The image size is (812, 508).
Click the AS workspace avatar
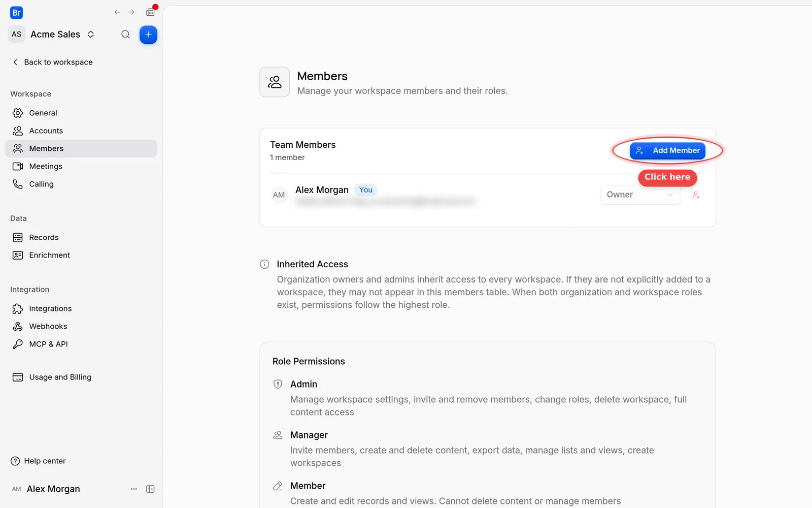tap(17, 35)
